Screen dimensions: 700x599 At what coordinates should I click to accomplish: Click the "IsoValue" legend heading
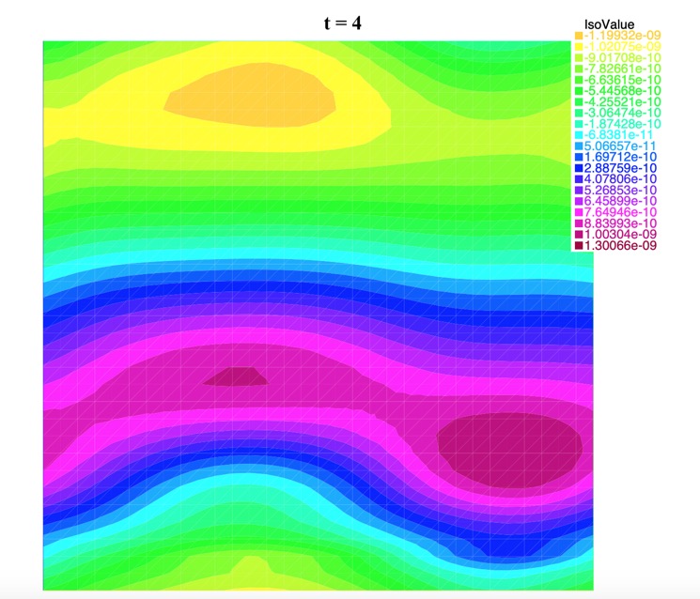(x=609, y=24)
